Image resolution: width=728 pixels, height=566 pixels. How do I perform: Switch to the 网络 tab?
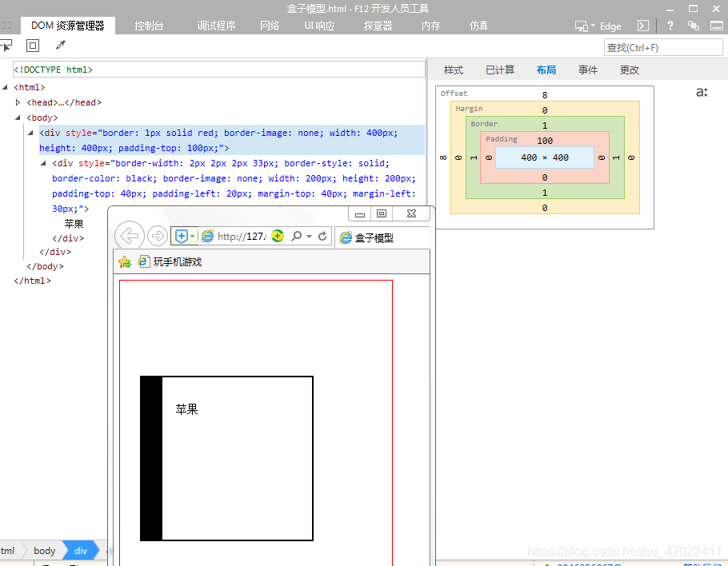pos(270,26)
